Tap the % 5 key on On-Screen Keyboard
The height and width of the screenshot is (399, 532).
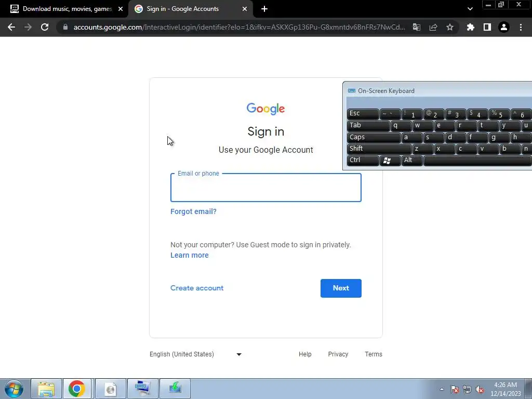[x=499, y=114]
